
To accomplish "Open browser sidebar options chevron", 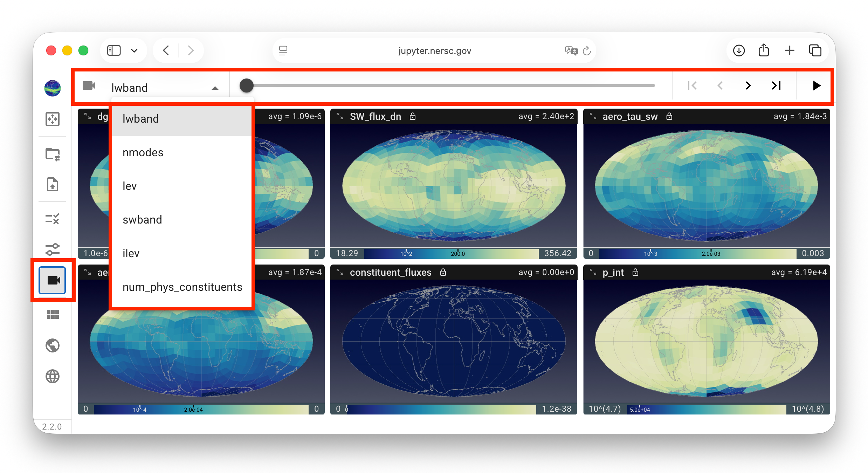I will pos(134,51).
